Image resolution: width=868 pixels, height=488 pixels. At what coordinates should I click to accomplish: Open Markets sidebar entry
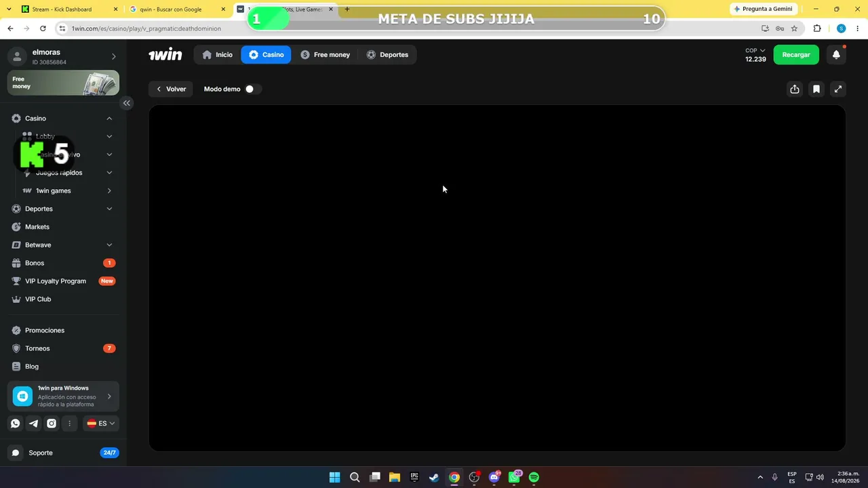click(x=63, y=227)
